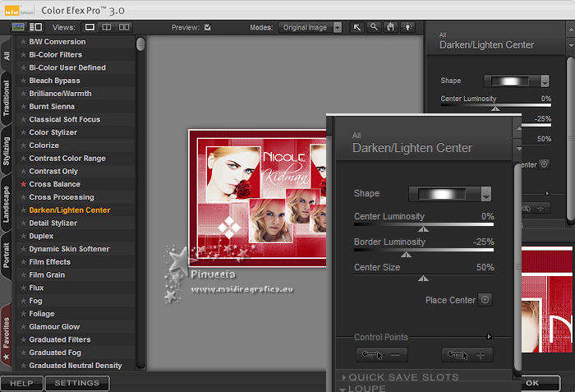Screen dimensions: 575x392
Task: Select the Graduated Fog filter
Action: (x=55, y=353)
